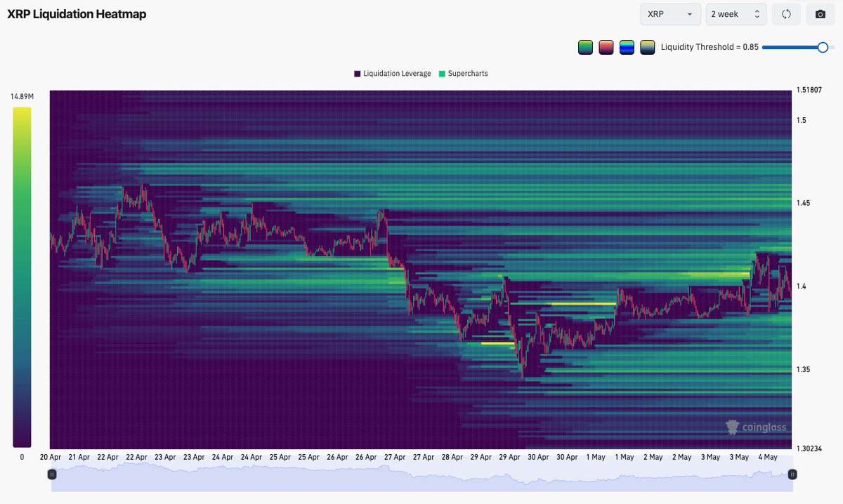Select the green-to-purple color theme swatch

point(585,48)
